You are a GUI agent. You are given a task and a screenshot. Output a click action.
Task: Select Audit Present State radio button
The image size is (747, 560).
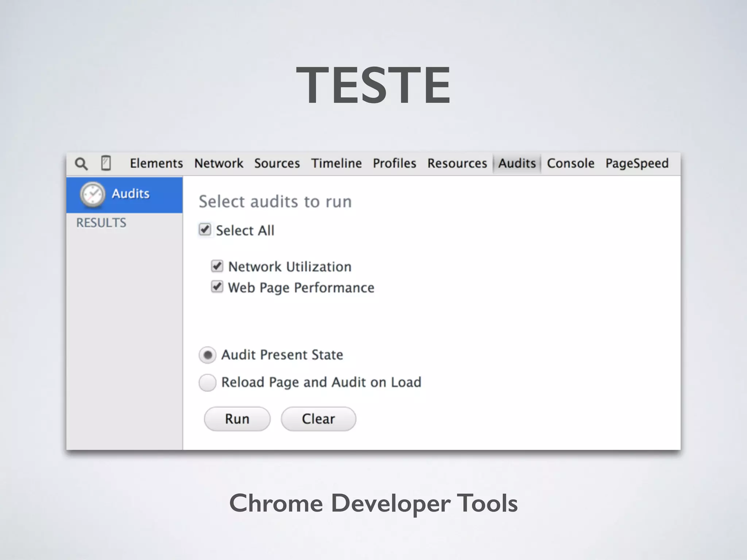pyautogui.click(x=208, y=355)
